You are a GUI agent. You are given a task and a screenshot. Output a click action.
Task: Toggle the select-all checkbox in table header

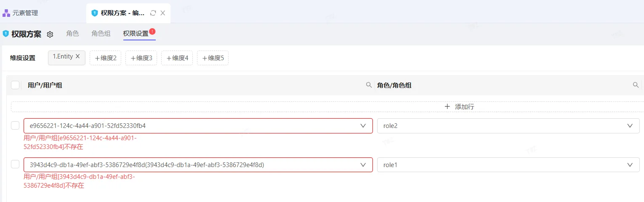point(15,85)
